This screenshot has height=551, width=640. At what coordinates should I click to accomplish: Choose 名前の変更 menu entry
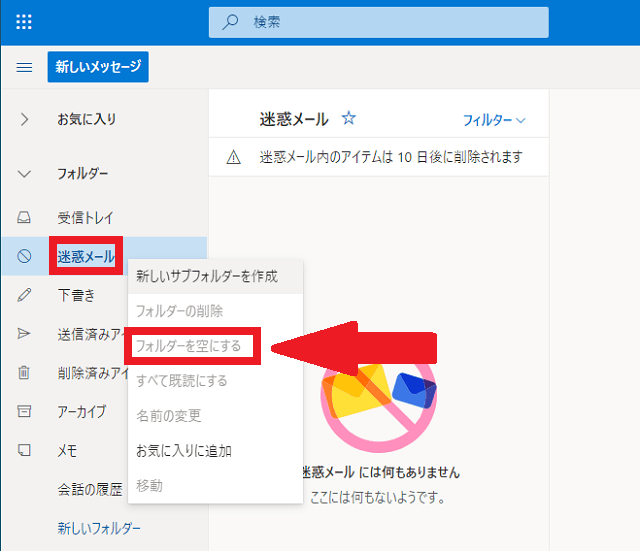click(x=216, y=415)
